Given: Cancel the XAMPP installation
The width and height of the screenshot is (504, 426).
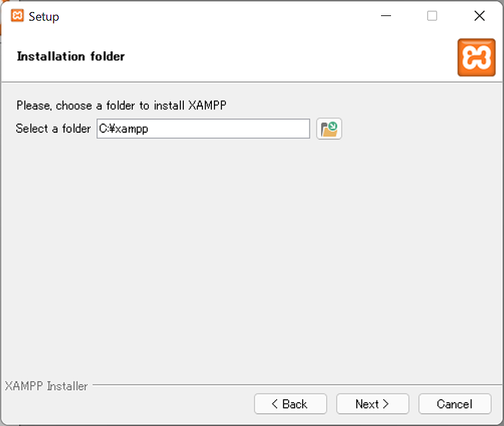Looking at the screenshot, I should click(455, 404).
